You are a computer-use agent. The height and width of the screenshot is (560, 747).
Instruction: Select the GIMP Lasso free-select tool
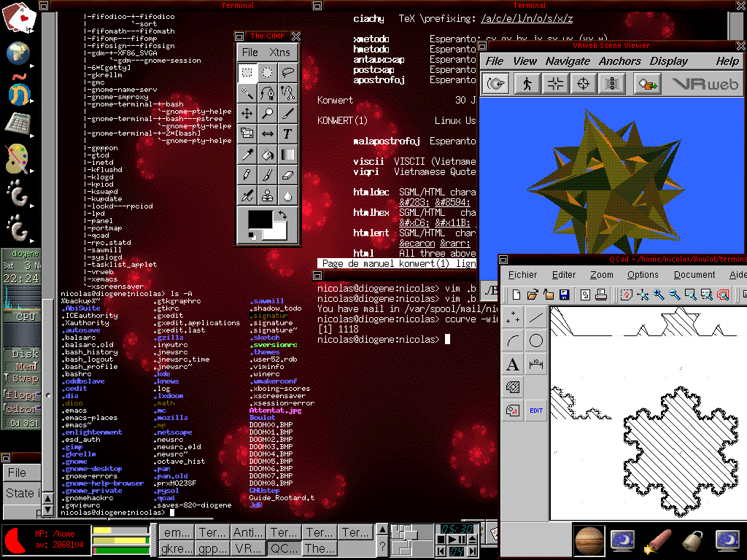click(x=288, y=73)
